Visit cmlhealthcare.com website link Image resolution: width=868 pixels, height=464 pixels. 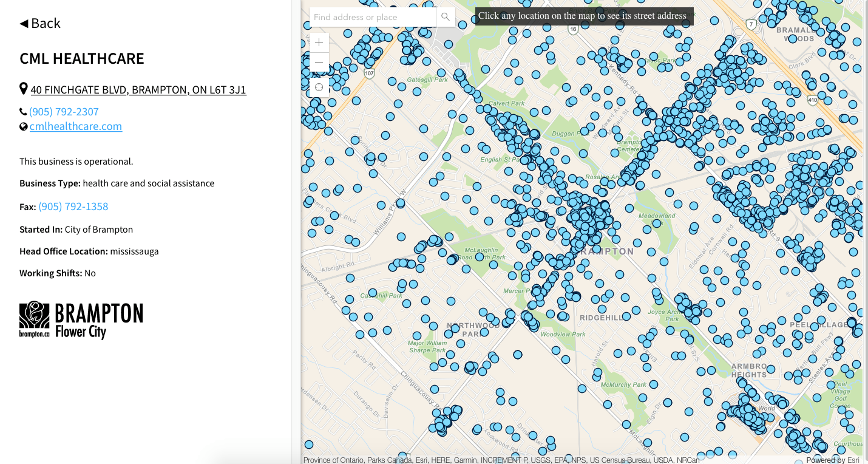coord(76,126)
